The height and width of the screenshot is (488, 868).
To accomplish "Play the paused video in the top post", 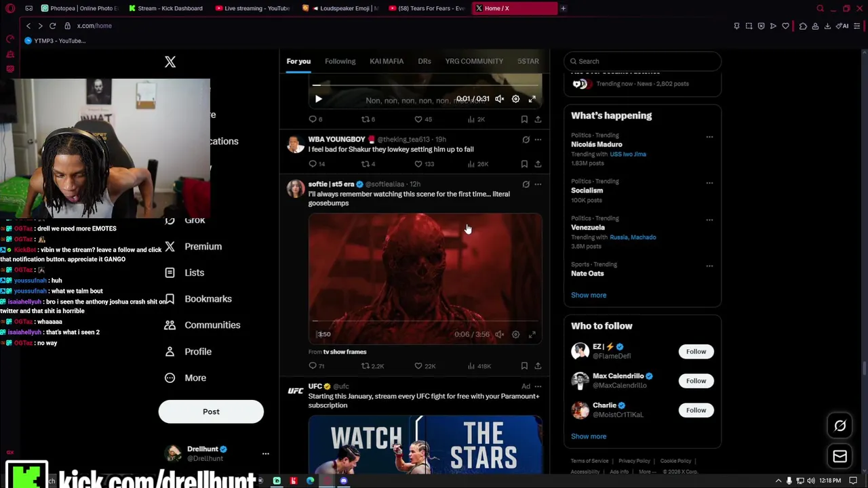I will [x=318, y=99].
